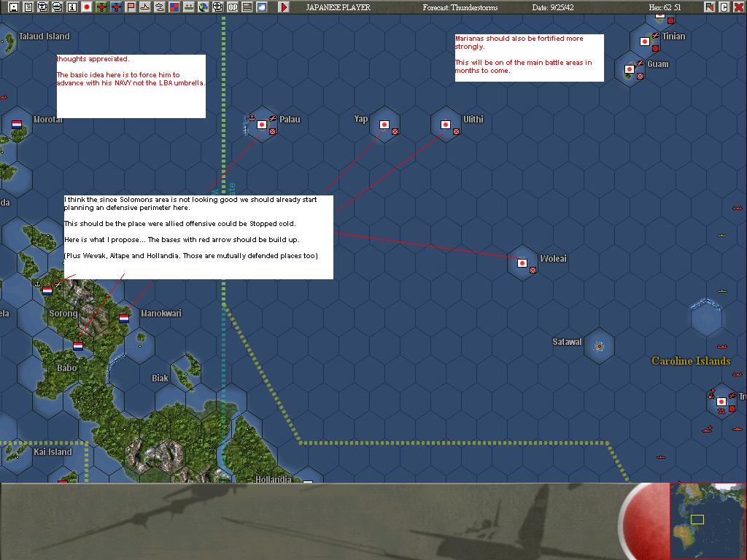Click the two yellow ships toolbar icon

pyautogui.click(x=160, y=7)
